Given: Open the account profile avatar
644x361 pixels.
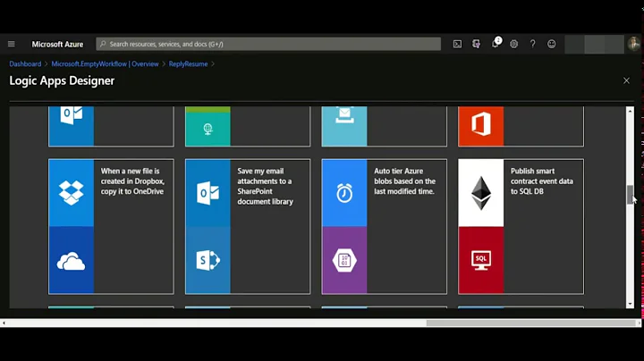Looking at the screenshot, I should click(634, 44).
